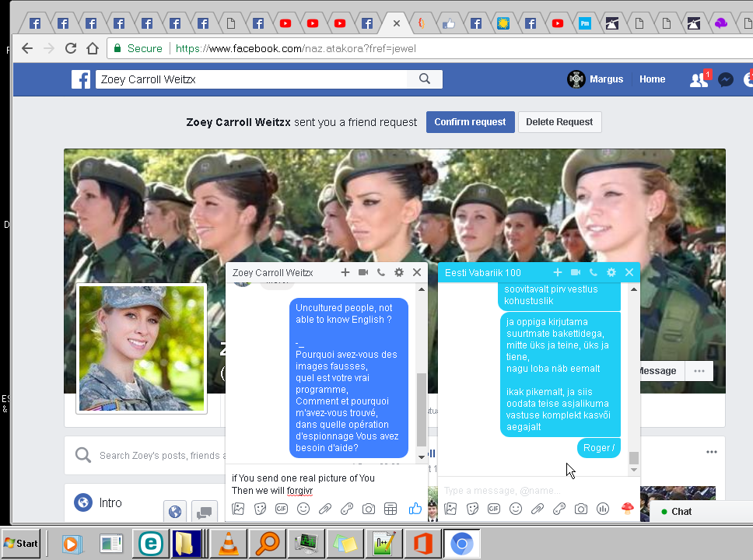The image size is (753, 560).
Task: Open VLC media player from the taskbar
Action: point(229,543)
